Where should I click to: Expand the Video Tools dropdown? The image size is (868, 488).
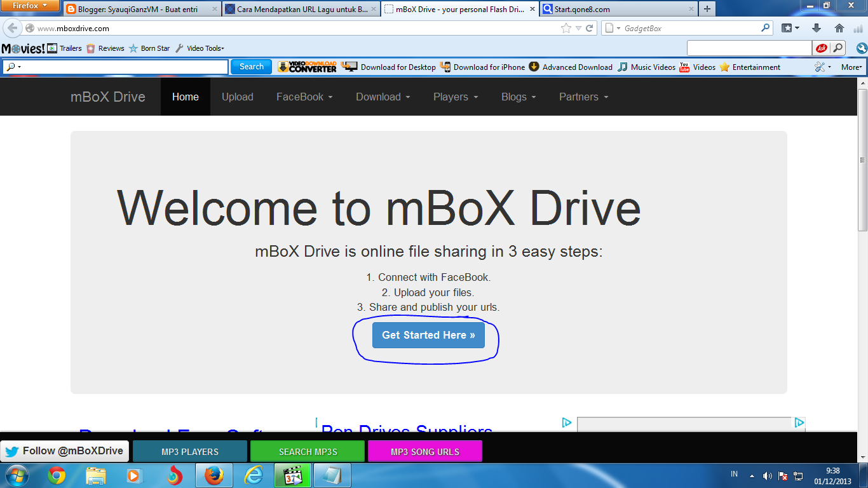200,48
